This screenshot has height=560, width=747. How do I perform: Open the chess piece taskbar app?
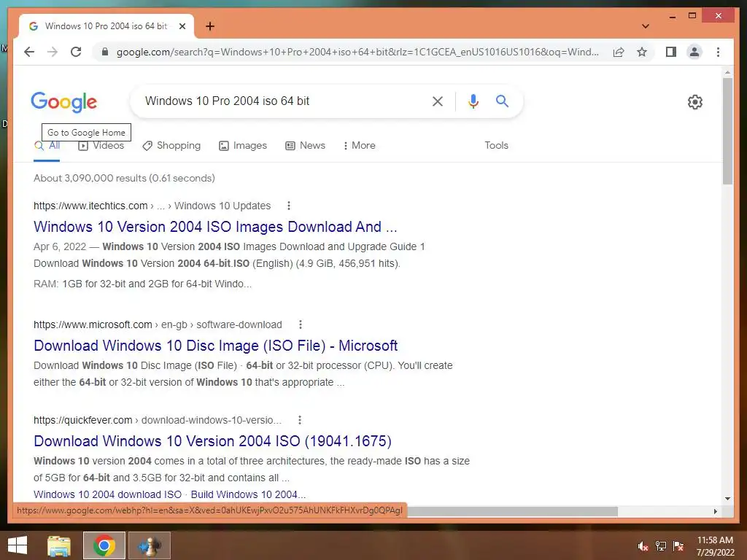[x=149, y=545]
